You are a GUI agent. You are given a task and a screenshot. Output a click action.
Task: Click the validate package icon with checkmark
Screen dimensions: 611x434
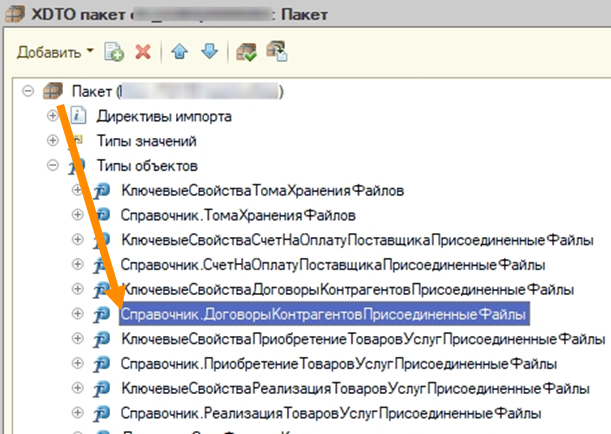(x=246, y=52)
